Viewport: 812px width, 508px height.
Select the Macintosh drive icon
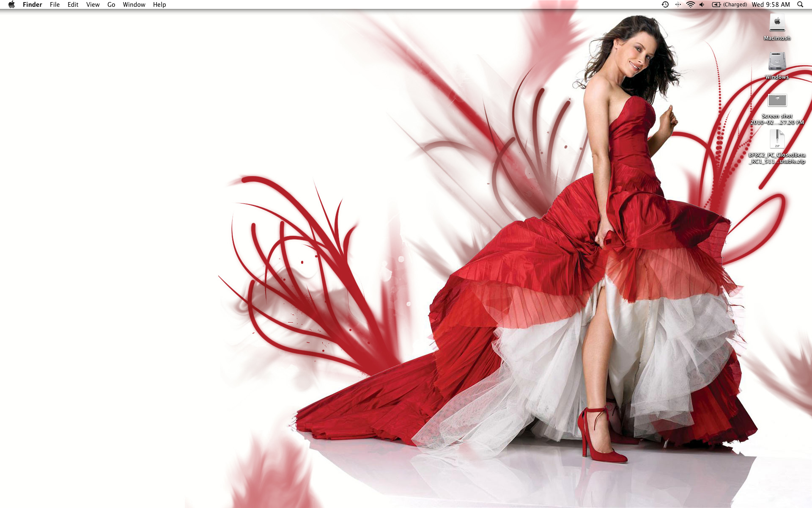point(777,22)
